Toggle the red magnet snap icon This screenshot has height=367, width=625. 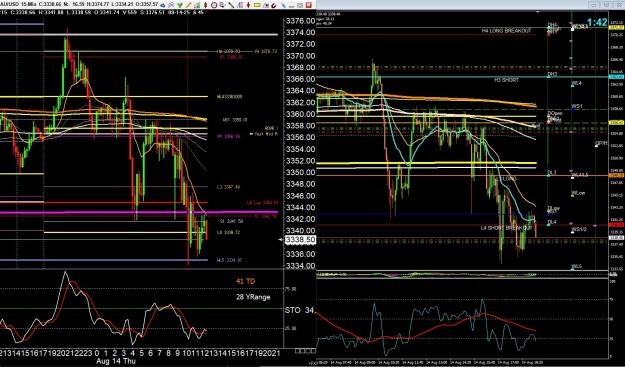pos(274,5)
